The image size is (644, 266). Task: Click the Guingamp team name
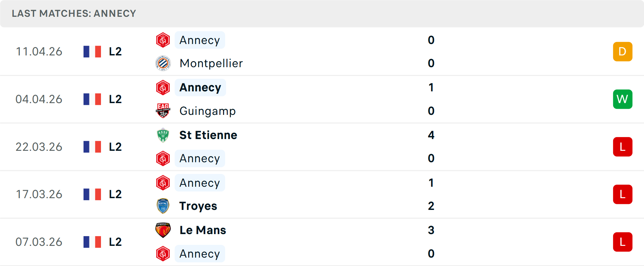(207, 111)
